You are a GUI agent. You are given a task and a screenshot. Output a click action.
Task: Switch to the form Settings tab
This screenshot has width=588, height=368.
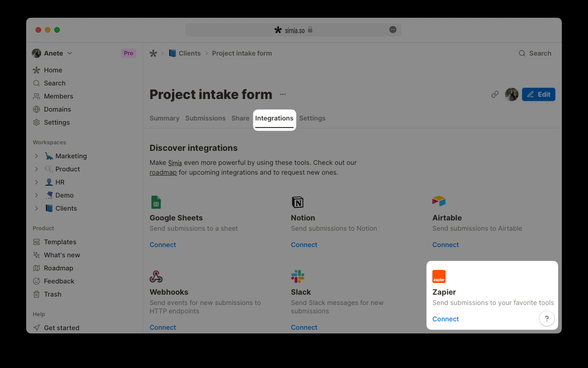pyautogui.click(x=312, y=118)
